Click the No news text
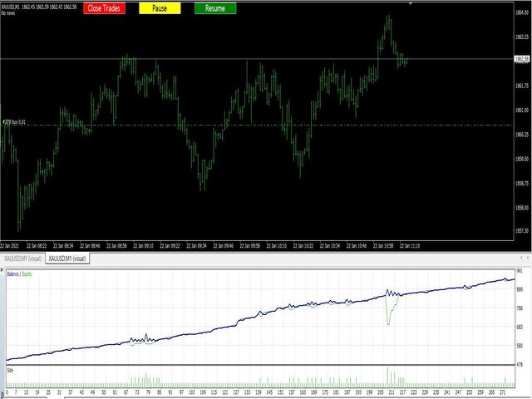532x399 pixels. 8,13
